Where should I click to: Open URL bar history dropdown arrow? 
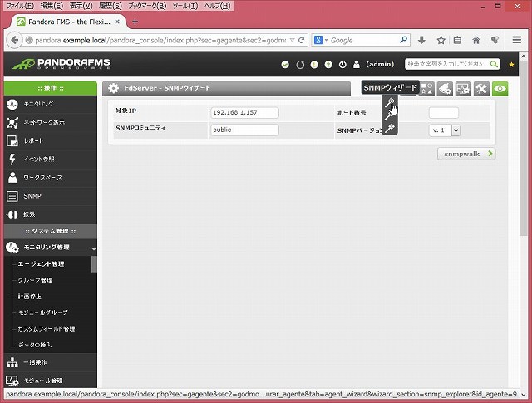coord(292,41)
